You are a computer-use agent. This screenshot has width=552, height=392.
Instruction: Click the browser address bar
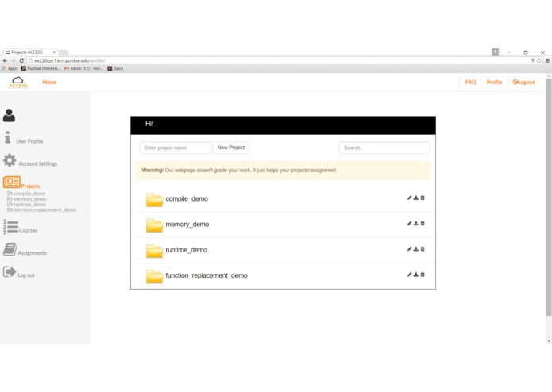pyautogui.click(x=278, y=60)
